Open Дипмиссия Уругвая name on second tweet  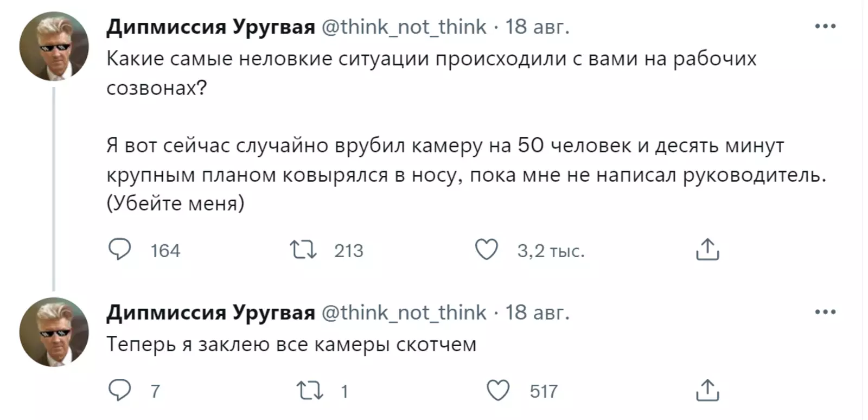(210, 313)
